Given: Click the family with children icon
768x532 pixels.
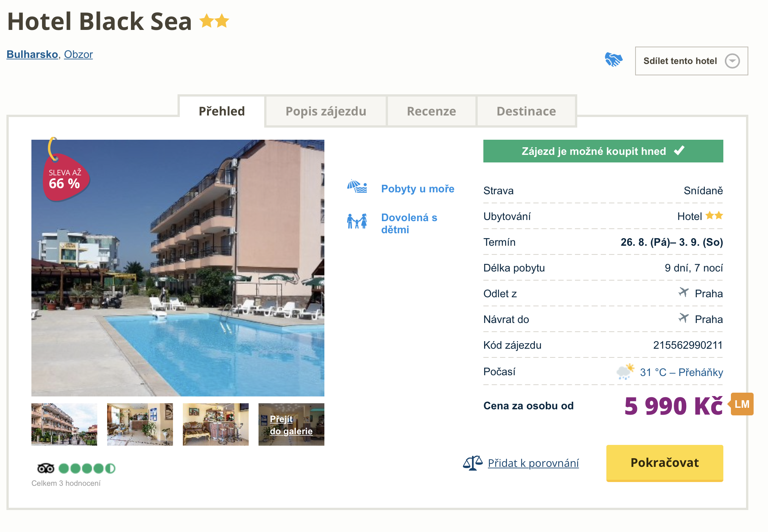Looking at the screenshot, I should [357, 221].
